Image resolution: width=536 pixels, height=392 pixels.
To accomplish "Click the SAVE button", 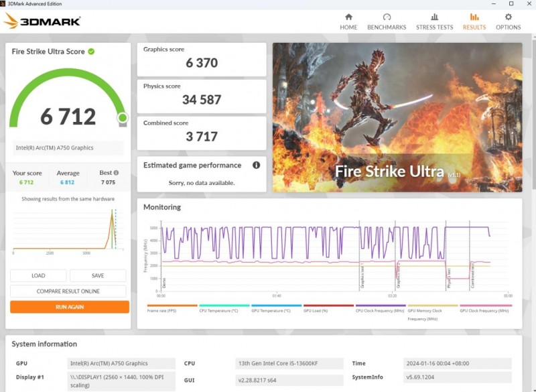I will [x=98, y=275].
